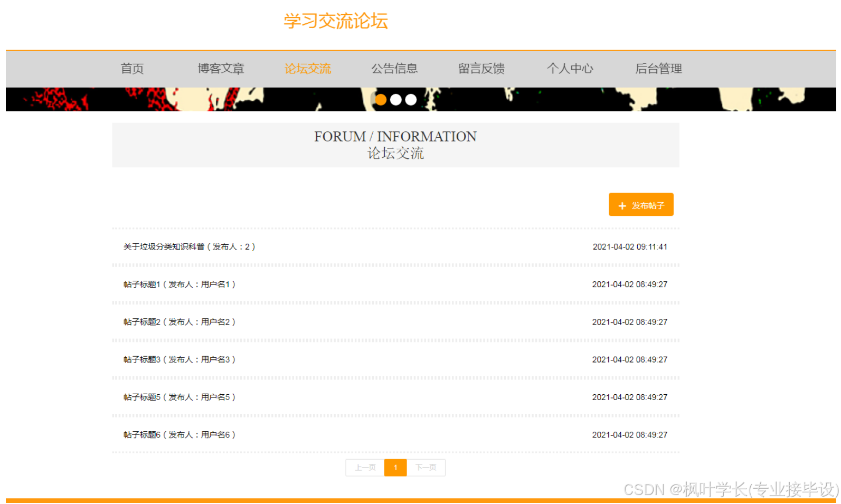The width and height of the screenshot is (841, 504).
Task: Open the 首页 navigation tab
Action: (x=132, y=69)
